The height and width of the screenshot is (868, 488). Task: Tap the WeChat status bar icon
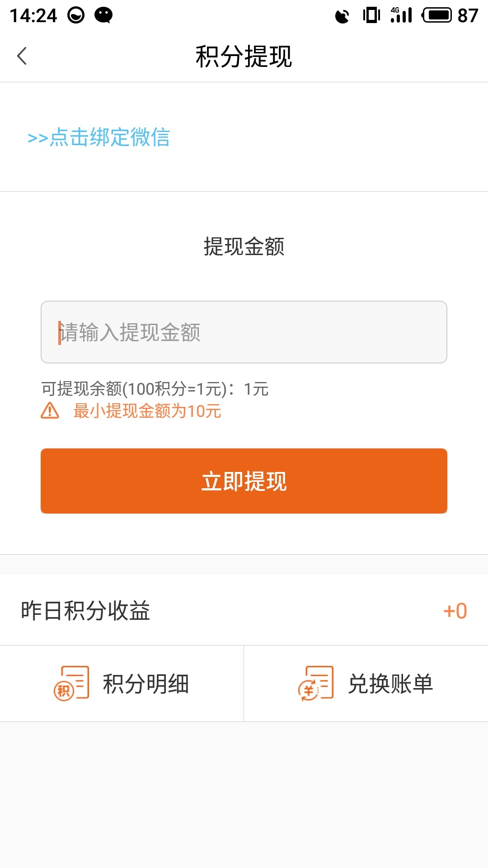tap(103, 15)
